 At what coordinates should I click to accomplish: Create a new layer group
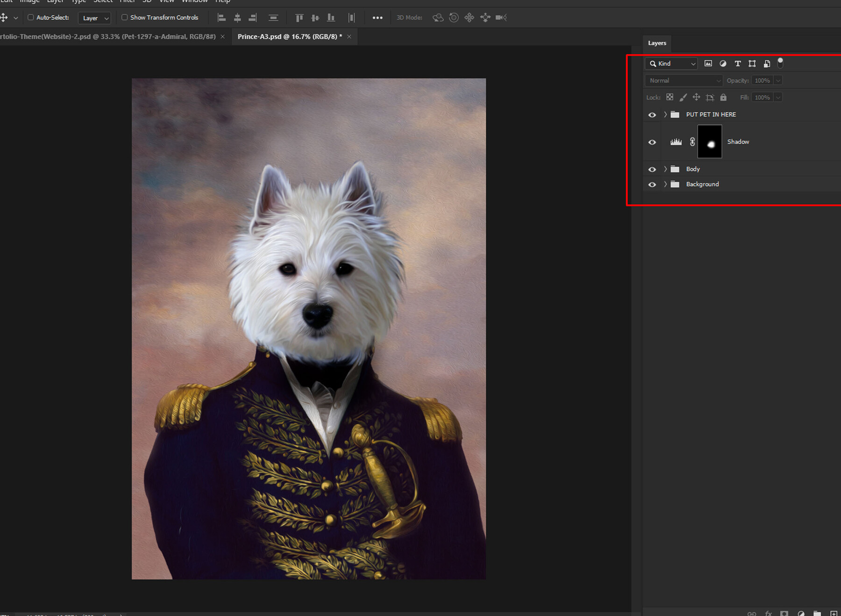[x=817, y=613]
